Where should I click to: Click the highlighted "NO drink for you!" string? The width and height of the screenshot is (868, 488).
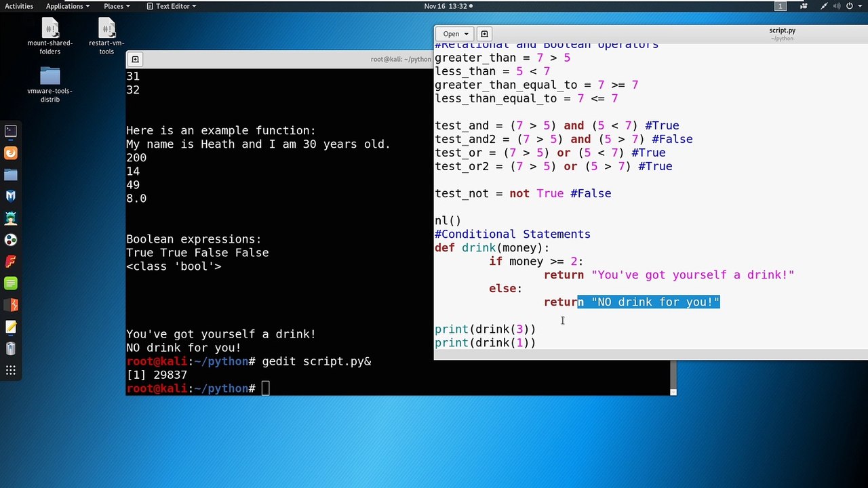655,302
